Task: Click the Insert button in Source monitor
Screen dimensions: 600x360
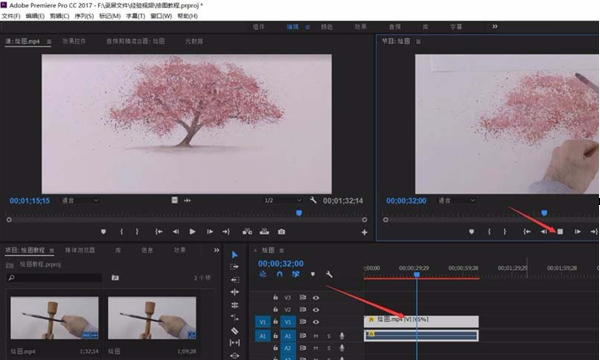Action: [x=247, y=232]
